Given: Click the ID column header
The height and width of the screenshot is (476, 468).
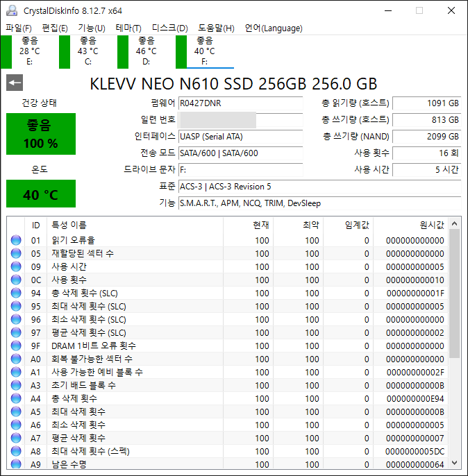Looking at the screenshot, I should point(36,225).
